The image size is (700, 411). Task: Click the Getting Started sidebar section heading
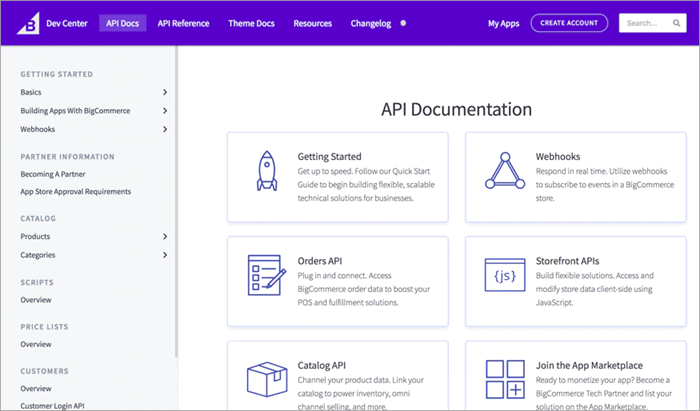click(57, 75)
